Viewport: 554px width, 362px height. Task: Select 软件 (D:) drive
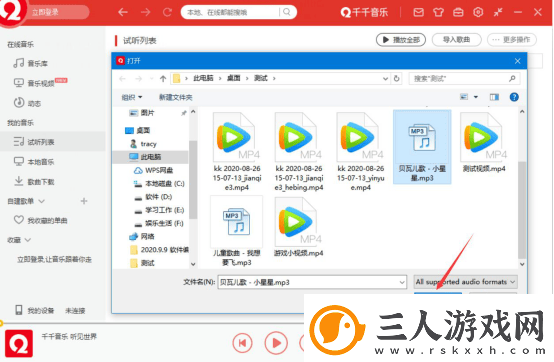[x=158, y=197]
